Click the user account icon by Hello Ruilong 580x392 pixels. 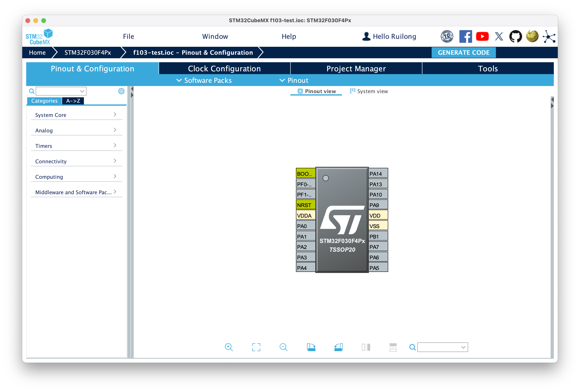[x=366, y=36]
